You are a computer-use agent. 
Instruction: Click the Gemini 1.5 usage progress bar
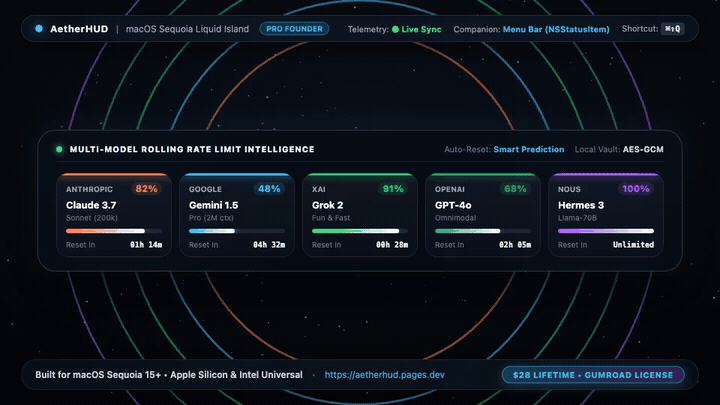click(x=237, y=231)
